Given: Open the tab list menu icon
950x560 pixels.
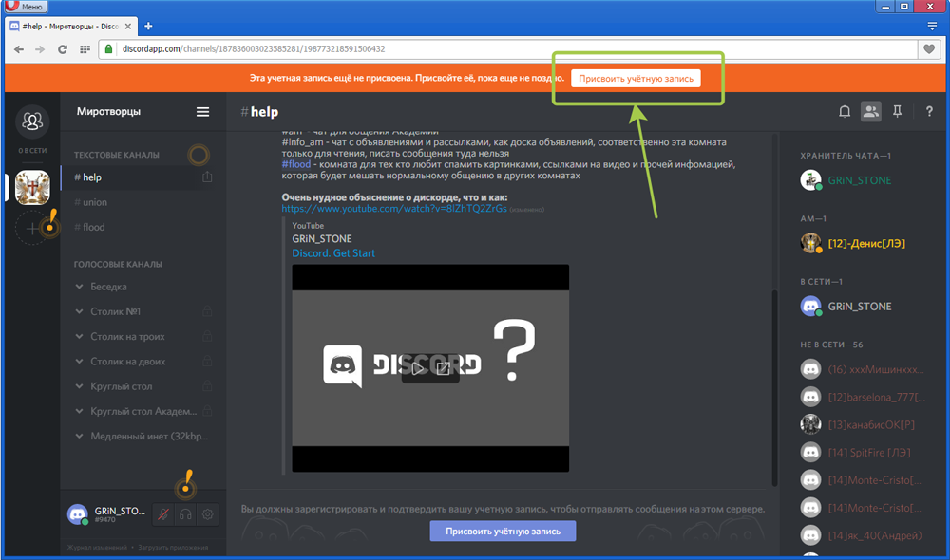Looking at the screenshot, I should [933, 26].
